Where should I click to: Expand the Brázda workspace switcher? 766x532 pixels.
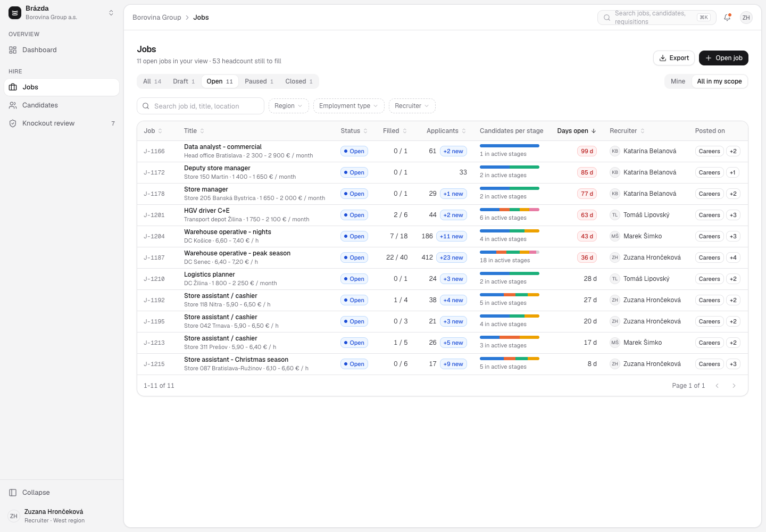tap(111, 13)
